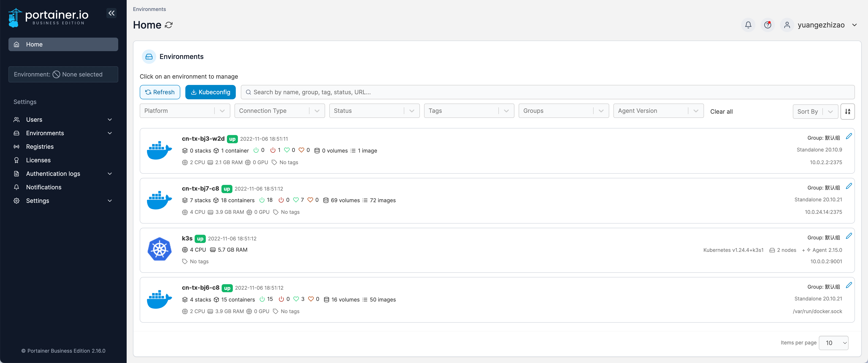Click the portainer.io logo
Viewport: 868px width, 363px height.
pos(49,17)
